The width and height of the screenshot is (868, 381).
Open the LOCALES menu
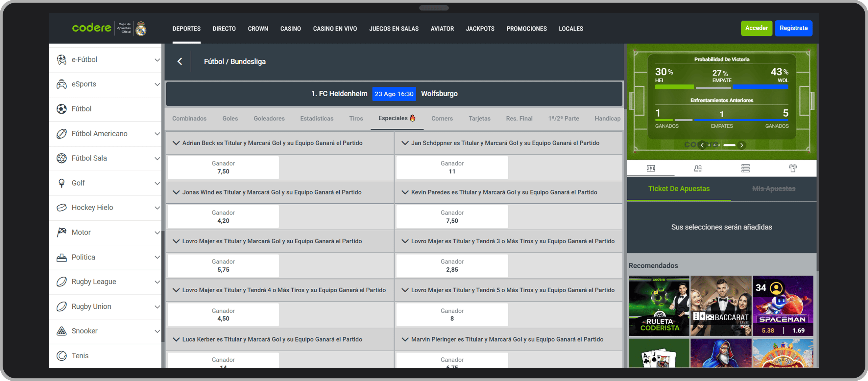(x=571, y=29)
